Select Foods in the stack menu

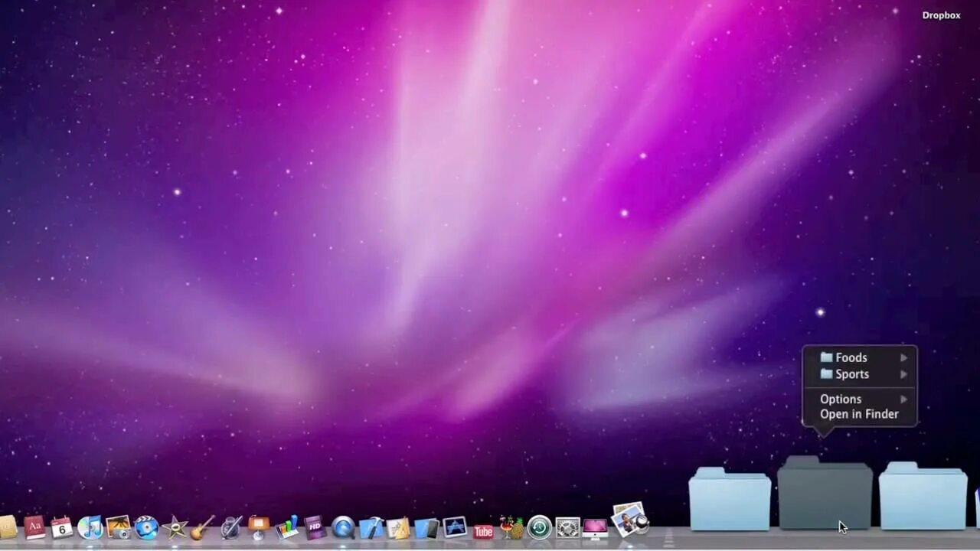click(851, 357)
